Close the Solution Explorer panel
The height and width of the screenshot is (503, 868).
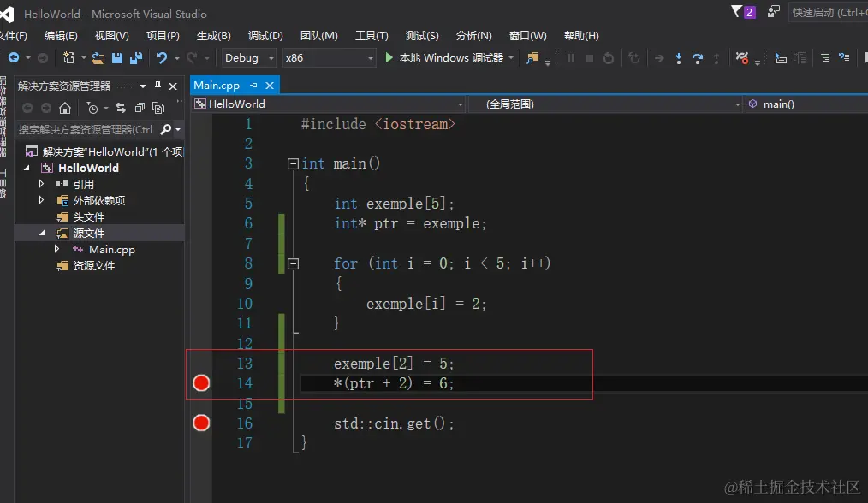coord(173,86)
